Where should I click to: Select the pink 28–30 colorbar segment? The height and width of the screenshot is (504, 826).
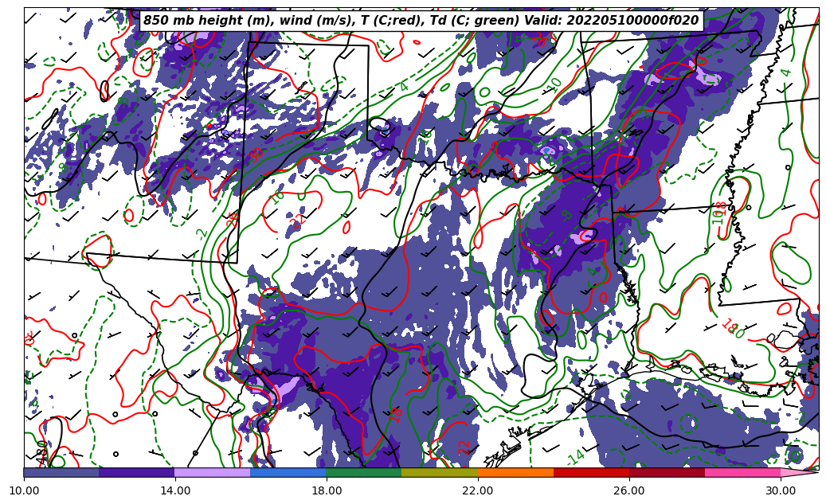(742, 472)
